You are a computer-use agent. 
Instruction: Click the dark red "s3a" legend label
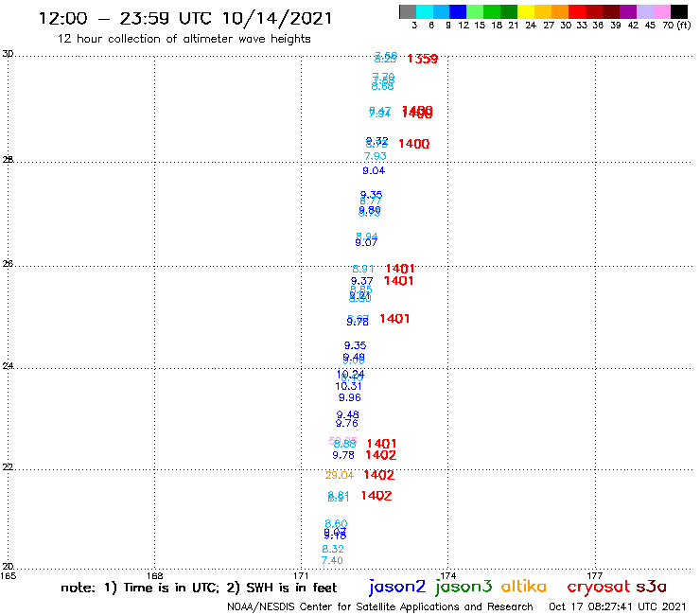(651, 587)
